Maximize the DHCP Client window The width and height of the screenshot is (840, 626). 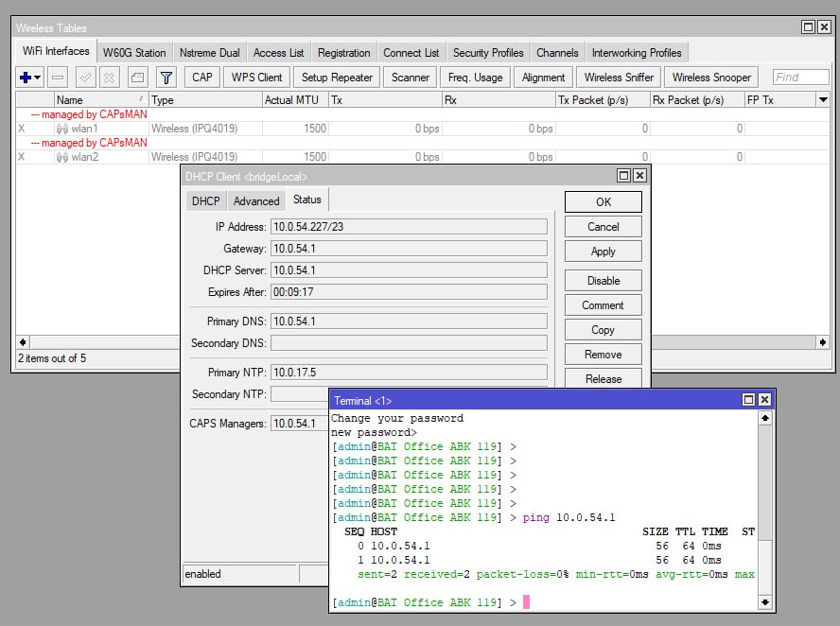(x=623, y=176)
